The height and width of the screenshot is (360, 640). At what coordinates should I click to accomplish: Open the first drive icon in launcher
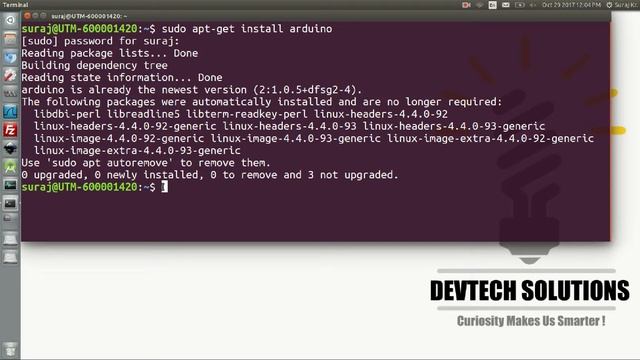(x=10, y=238)
